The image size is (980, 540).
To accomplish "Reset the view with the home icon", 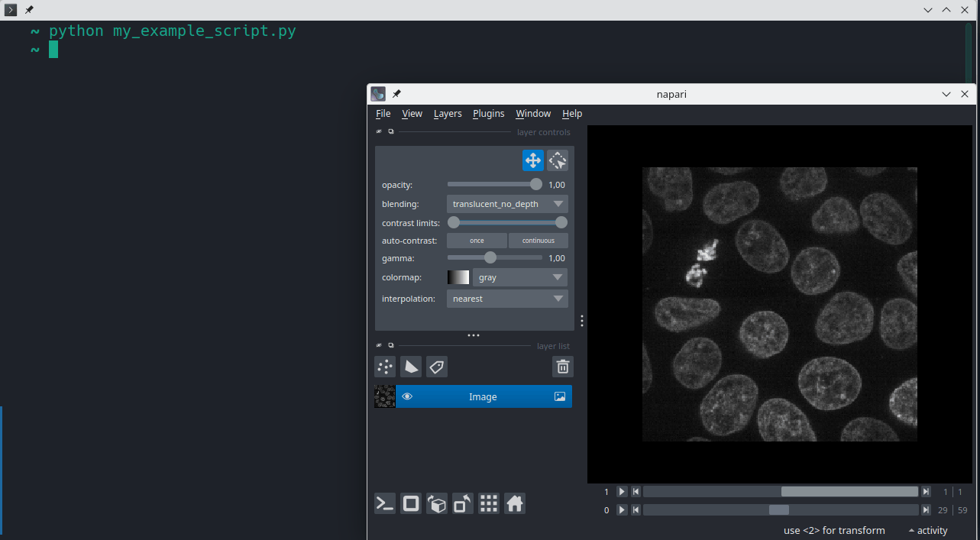I will point(514,503).
